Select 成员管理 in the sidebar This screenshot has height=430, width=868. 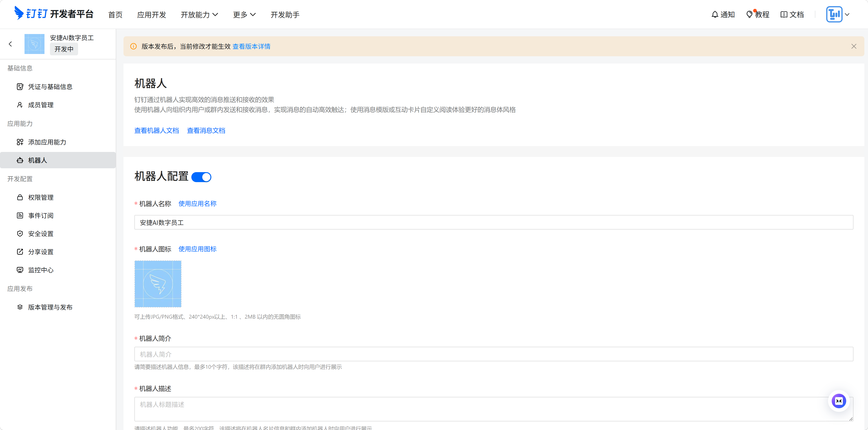58,105
